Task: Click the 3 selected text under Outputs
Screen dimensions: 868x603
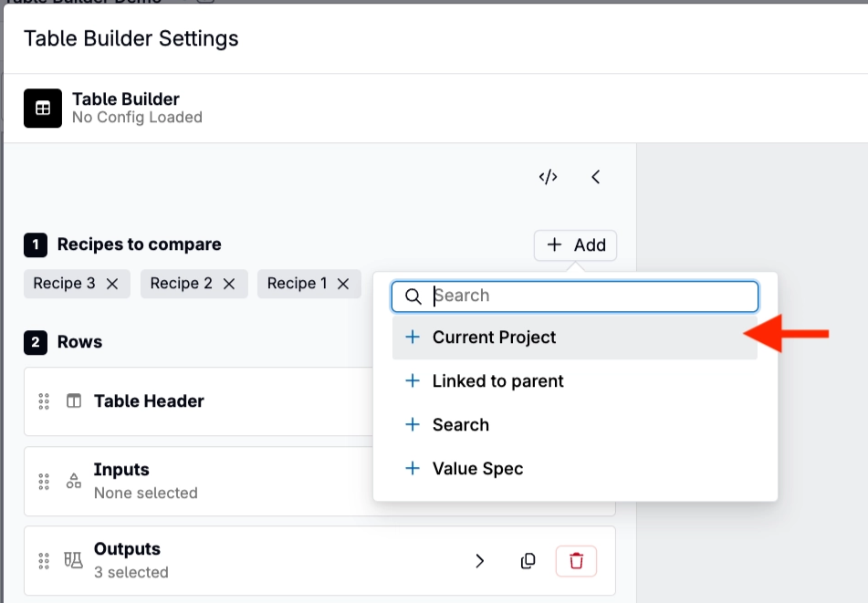Action: (x=131, y=572)
